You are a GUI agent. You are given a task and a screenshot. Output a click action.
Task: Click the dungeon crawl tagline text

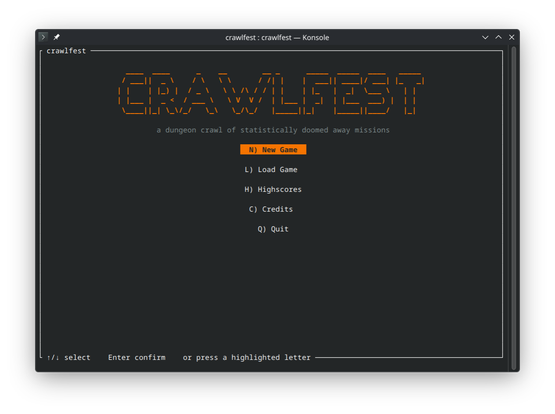click(x=273, y=130)
